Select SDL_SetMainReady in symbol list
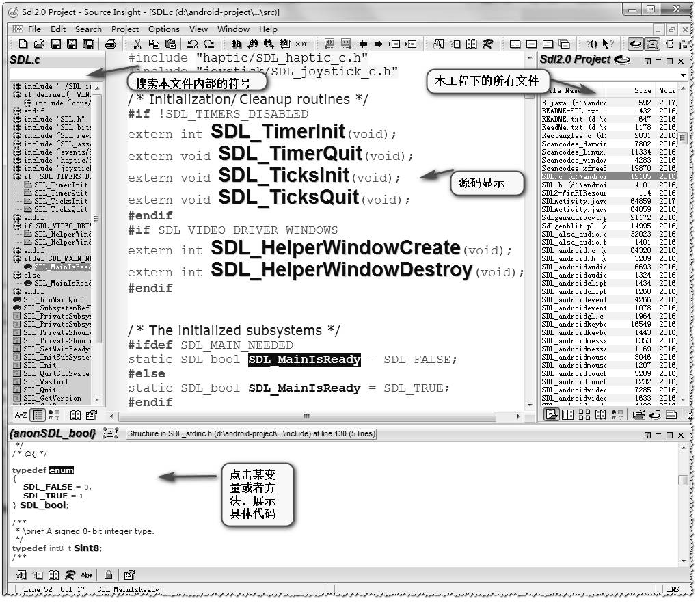 56,349
